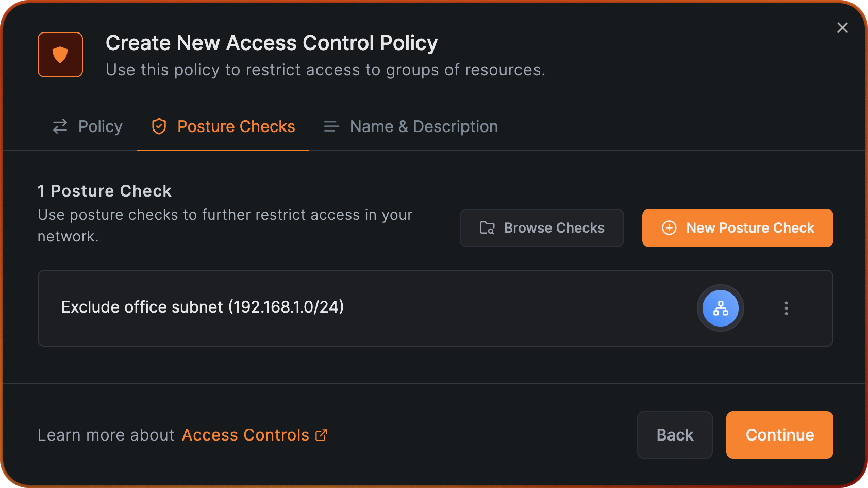Click the orange shield icon in the header
Screen dimensions: 868x488
[x=60, y=55]
